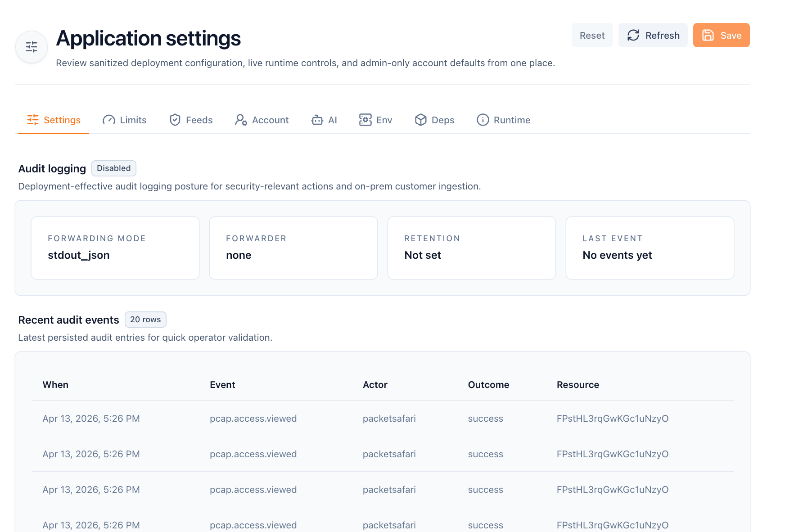Click the AI robot icon
The height and width of the screenshot is (532, 785).
(317, 120)
